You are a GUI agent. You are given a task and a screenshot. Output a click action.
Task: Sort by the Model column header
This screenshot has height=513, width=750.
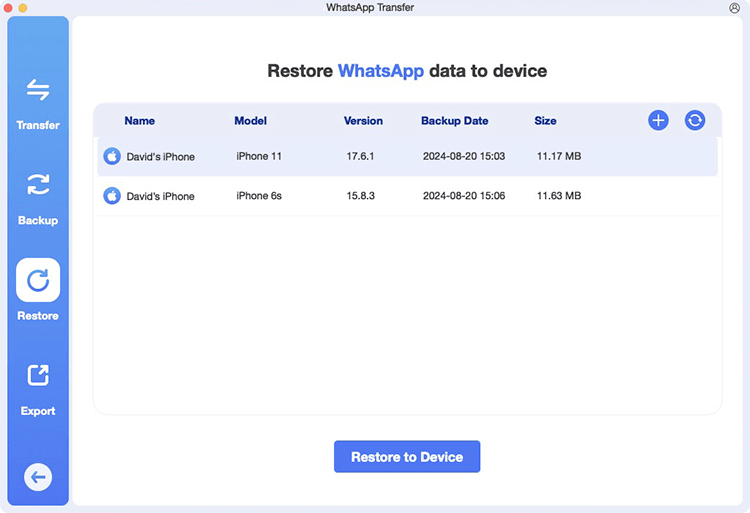(250, 120)
